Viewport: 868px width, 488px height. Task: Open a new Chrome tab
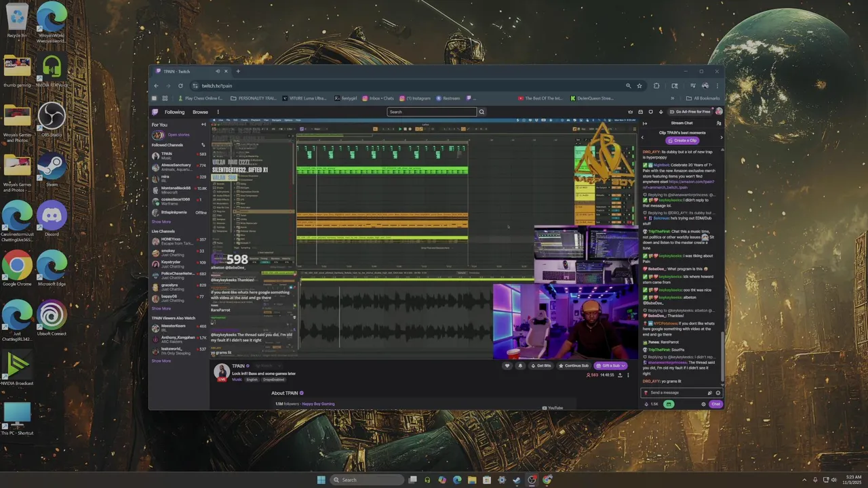click(x=237, y=71)
